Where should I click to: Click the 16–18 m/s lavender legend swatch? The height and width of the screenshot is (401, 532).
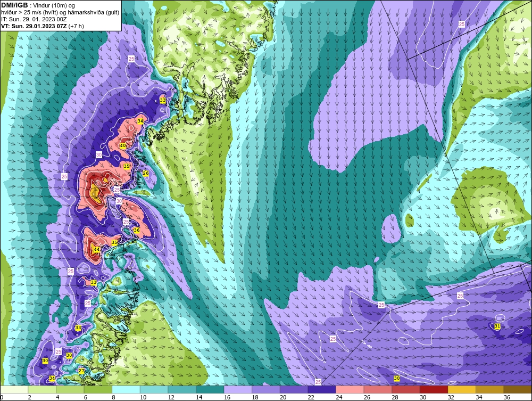coord(238,389)
